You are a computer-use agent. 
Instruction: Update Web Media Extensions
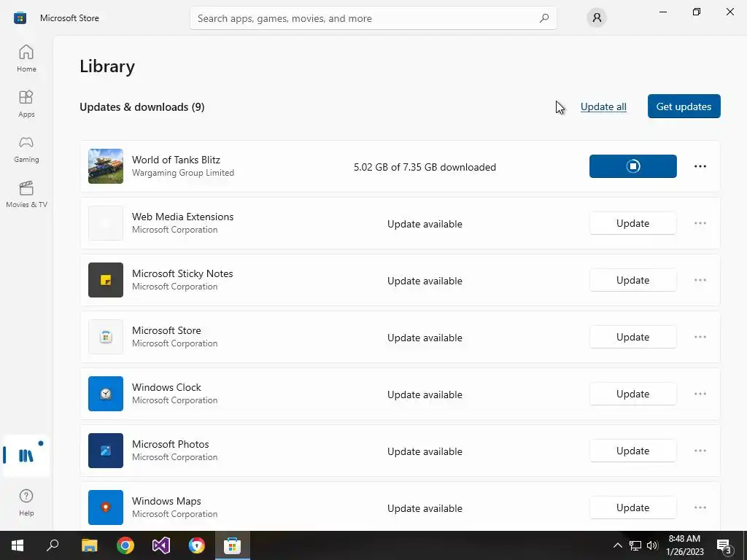[x=632, y=223]
